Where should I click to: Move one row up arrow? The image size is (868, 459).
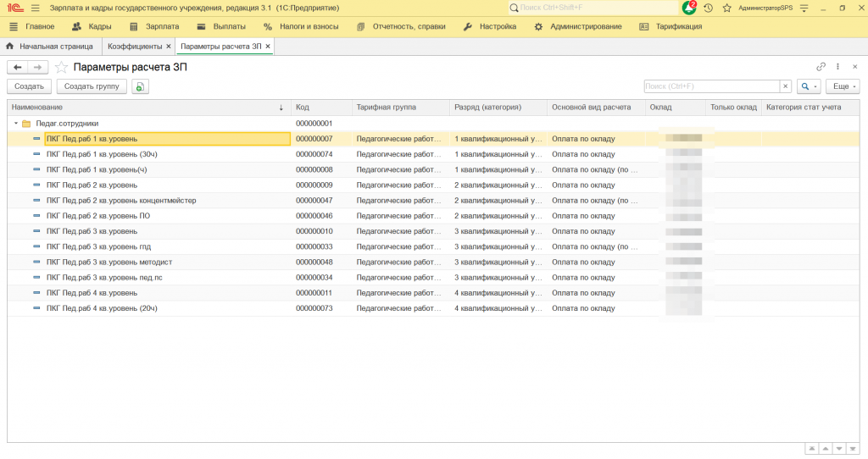tap(826, 449)
